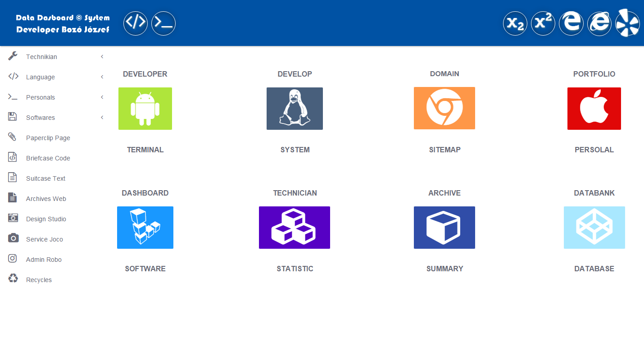This screenshot has height=356, width=644.
Task: Click the DATABASE label
Action: point(594,269)
